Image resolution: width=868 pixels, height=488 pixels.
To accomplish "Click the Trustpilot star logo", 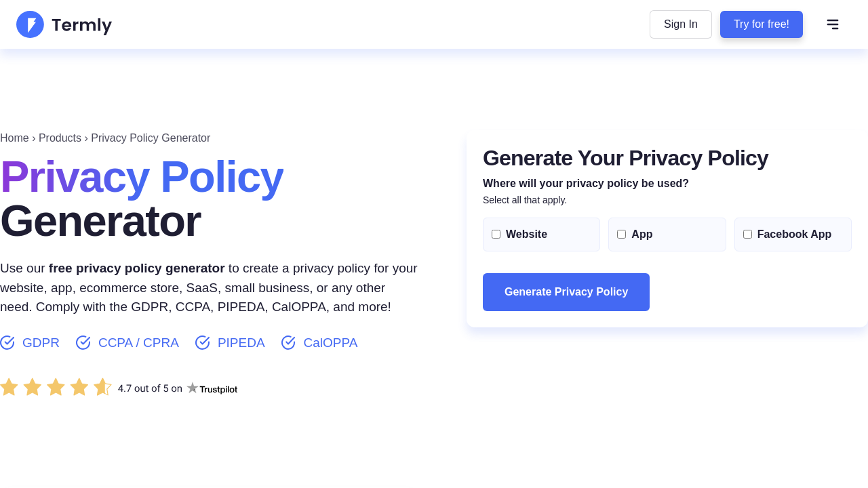I will pos(193,388).
